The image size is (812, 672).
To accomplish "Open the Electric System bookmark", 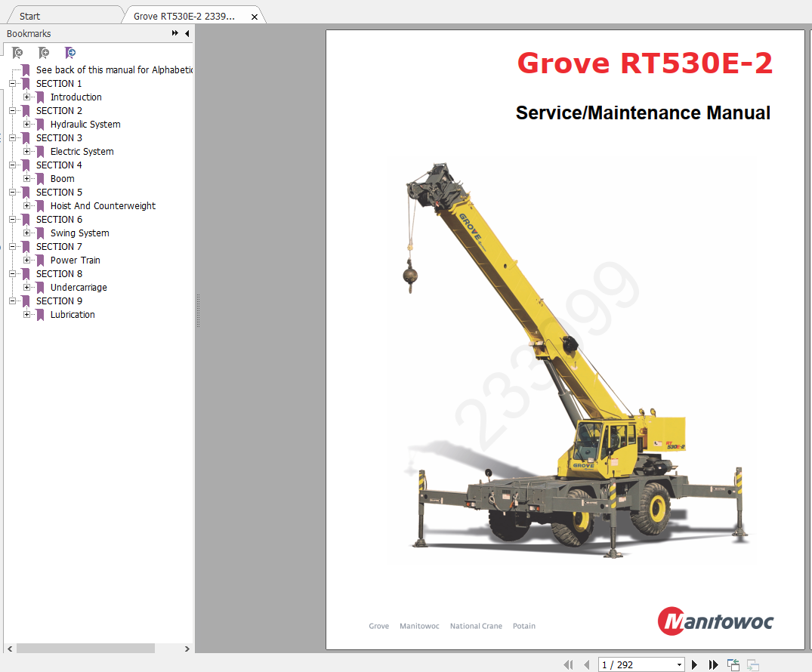I will (82, 152).
